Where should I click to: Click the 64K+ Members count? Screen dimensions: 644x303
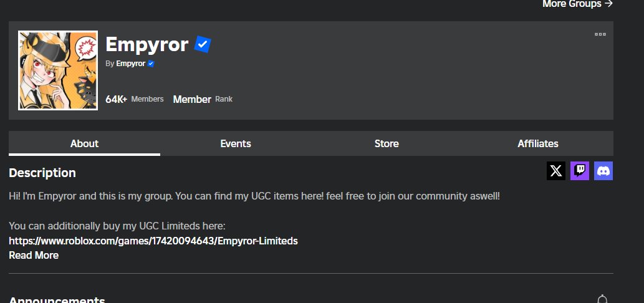[x=134, y=99]
